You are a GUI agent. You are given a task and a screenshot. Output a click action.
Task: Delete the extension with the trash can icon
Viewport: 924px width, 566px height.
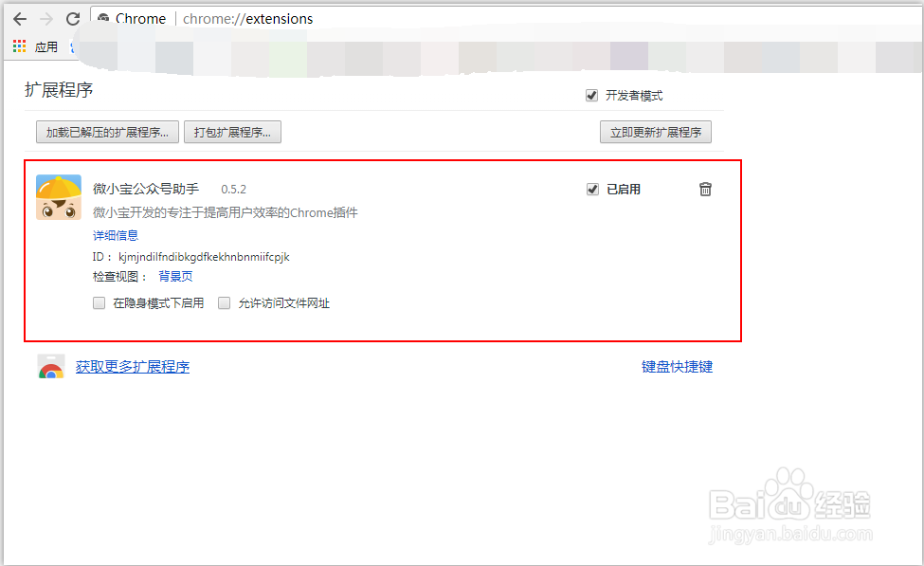tap(705, 189)
